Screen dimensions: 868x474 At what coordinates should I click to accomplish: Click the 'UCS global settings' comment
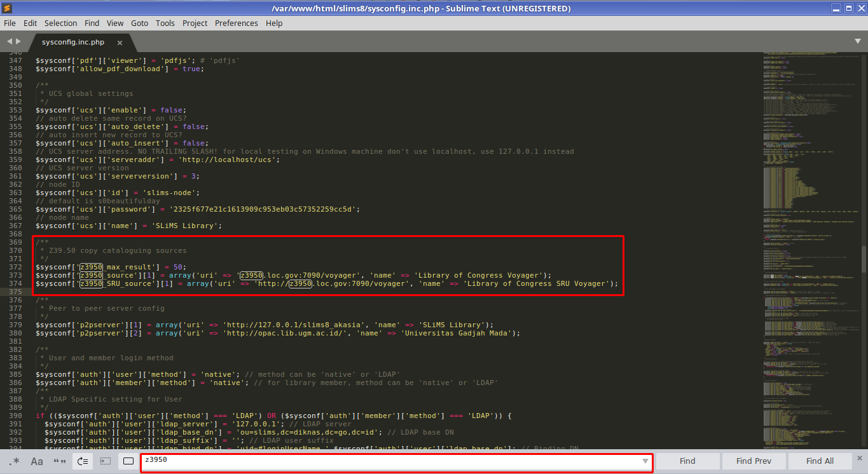[x=91, y=93]
